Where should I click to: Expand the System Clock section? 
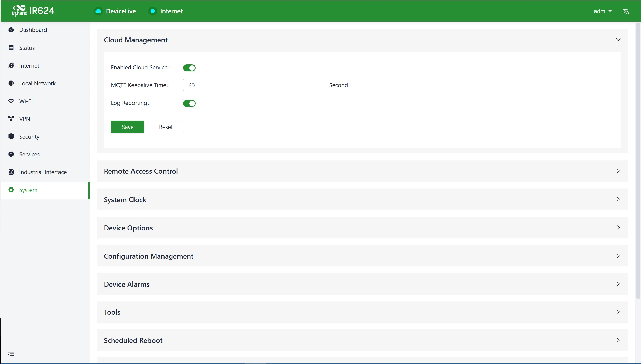click(x=362, y=199)
